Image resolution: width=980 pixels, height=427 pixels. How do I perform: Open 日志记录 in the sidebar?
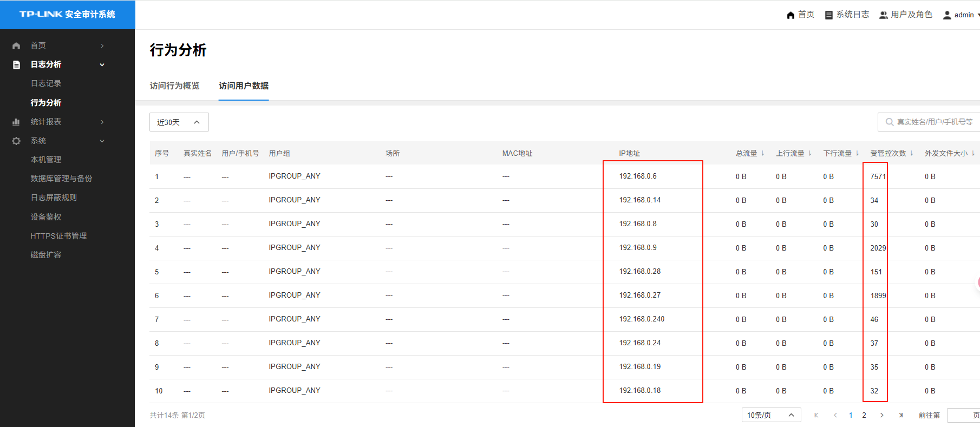tap(46, 83)
